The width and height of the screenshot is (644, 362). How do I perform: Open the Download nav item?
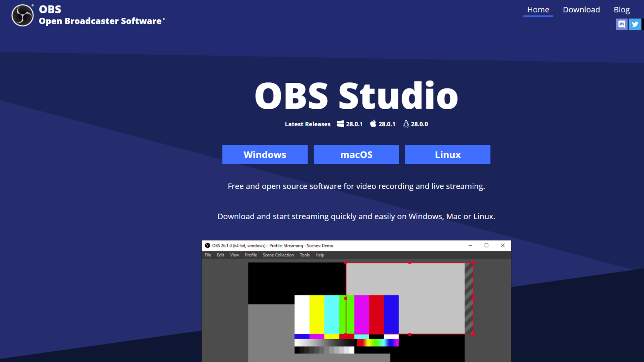point(581,10)
